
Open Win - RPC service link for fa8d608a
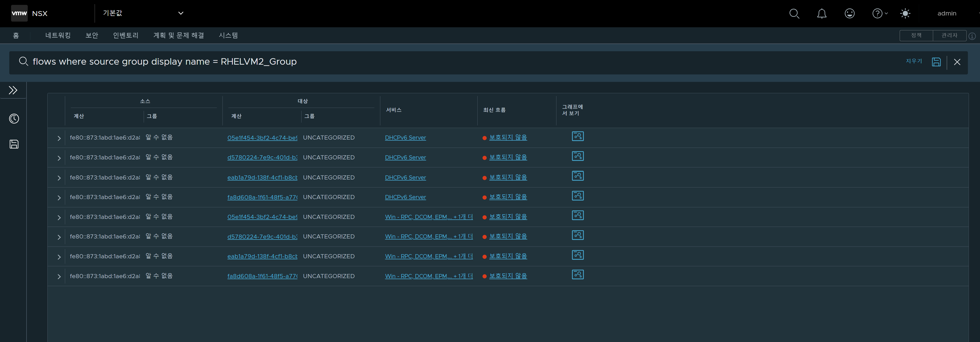(x=429, y=276)
